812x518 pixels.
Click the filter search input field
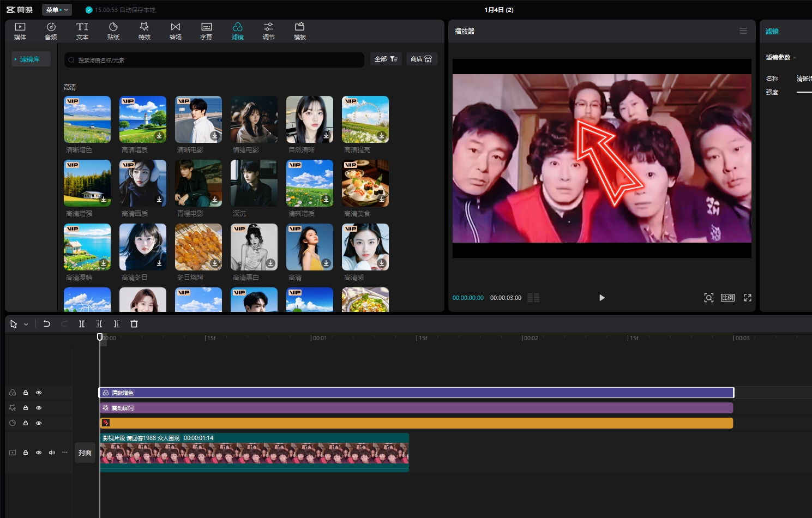[x=214, y=60]
